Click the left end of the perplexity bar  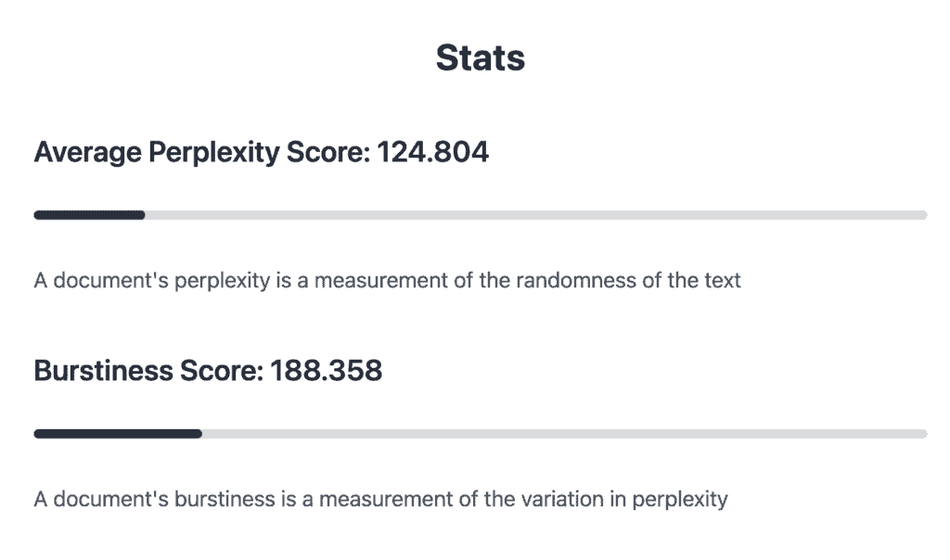pos(39,215)
